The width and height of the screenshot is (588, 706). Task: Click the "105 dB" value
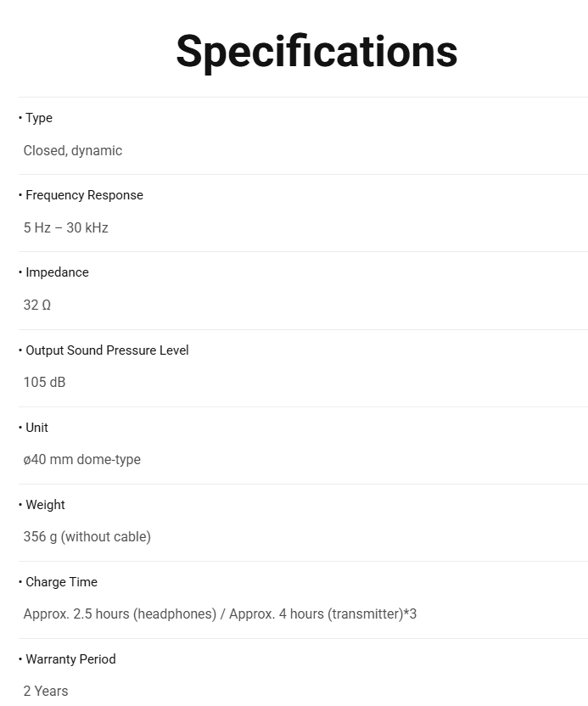coord(44,382)
